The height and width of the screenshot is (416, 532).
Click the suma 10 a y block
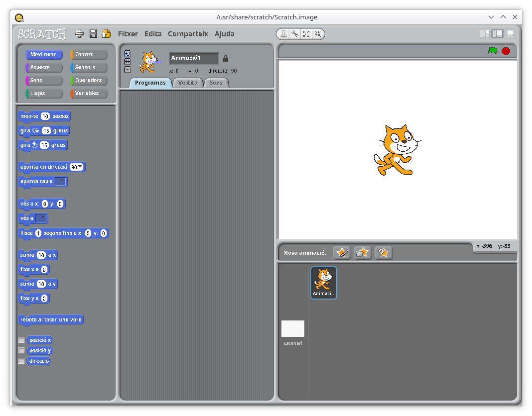38,284
